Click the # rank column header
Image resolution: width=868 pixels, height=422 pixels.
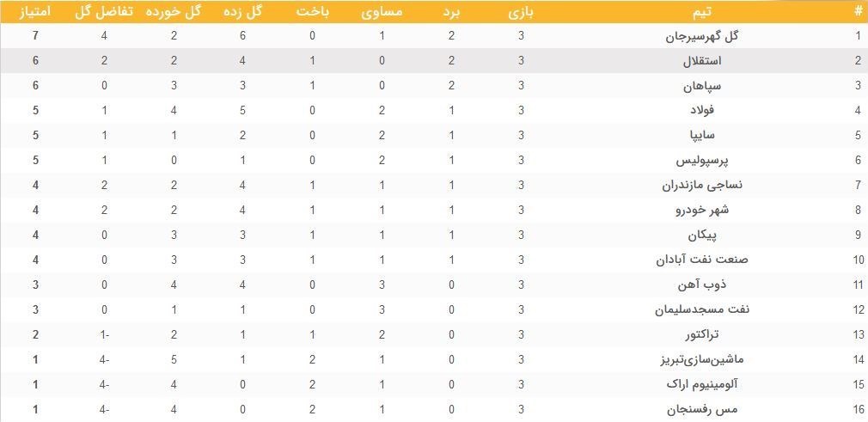(x=859, y=12)
